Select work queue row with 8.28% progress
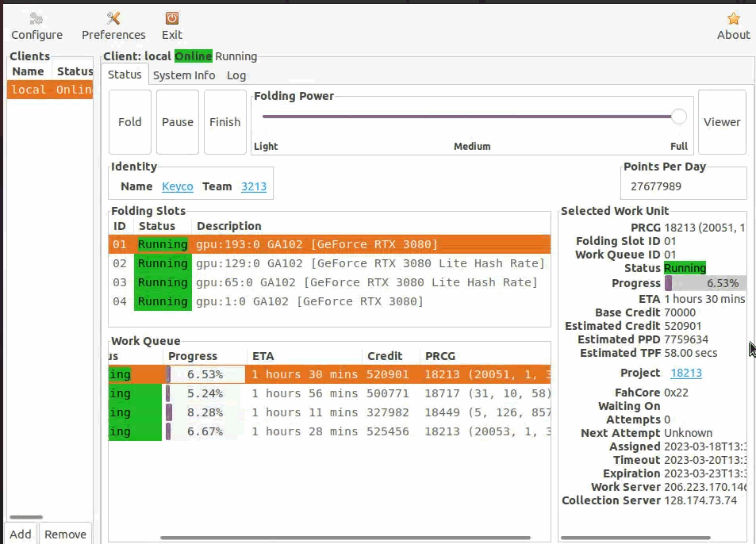 (329, 412)
